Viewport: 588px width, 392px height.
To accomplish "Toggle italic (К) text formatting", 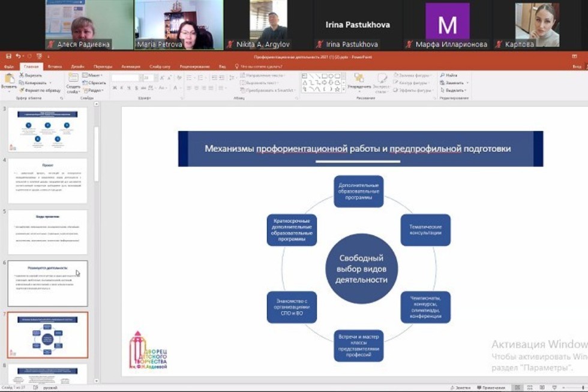I will [x=122, y=88].
